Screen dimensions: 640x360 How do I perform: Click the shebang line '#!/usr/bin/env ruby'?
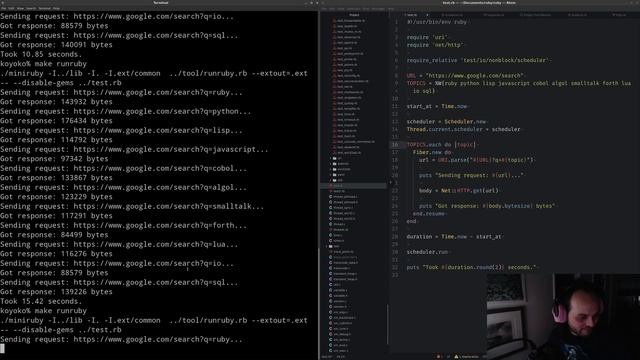(x=436, y=22)
